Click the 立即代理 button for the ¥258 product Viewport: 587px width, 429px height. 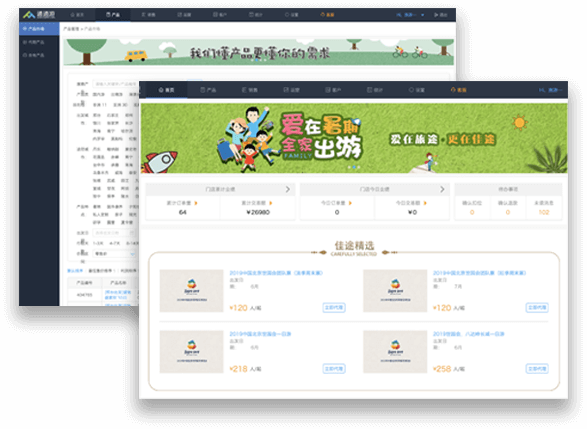[x=537, y=369]
